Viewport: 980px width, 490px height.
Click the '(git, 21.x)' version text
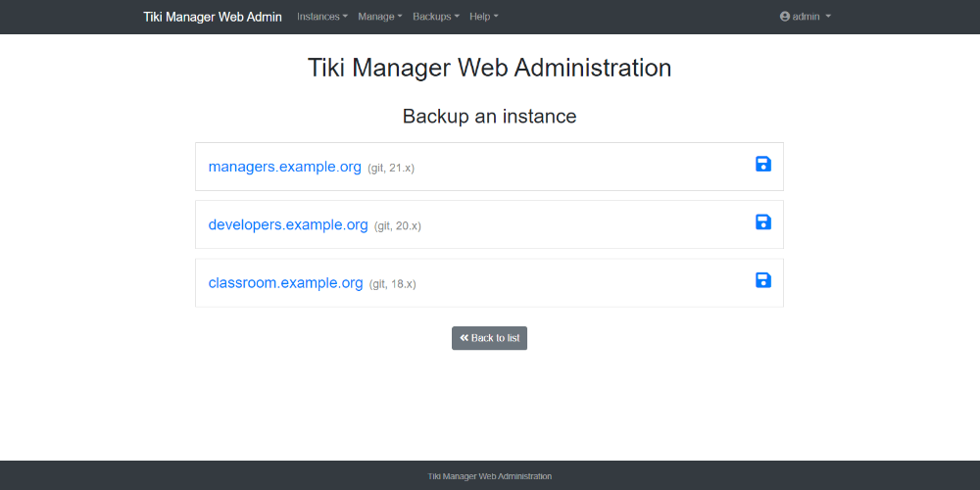coord(391,169)
